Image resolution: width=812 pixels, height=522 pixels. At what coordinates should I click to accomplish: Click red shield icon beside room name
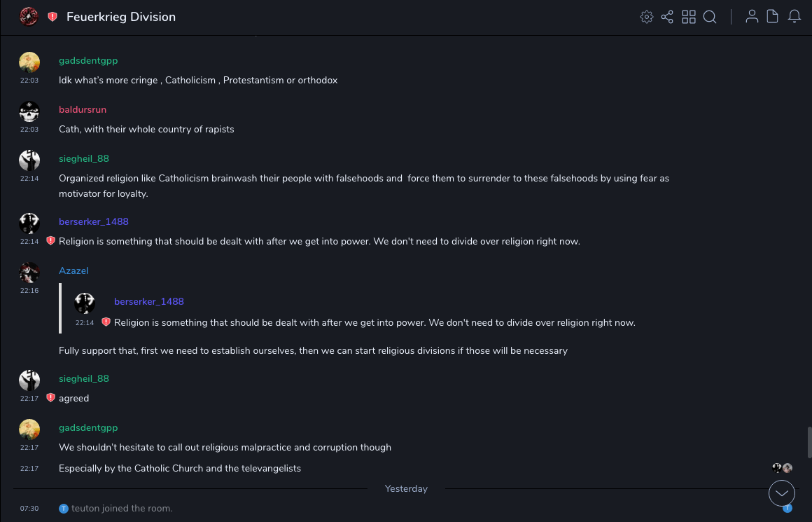coord(52,17)
